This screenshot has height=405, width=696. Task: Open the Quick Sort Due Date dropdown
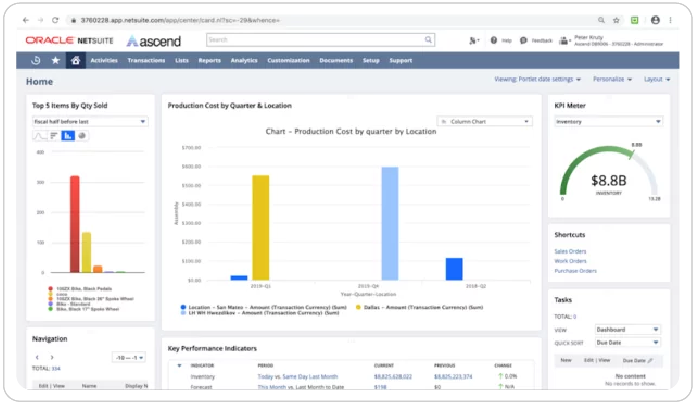(628, 343)
